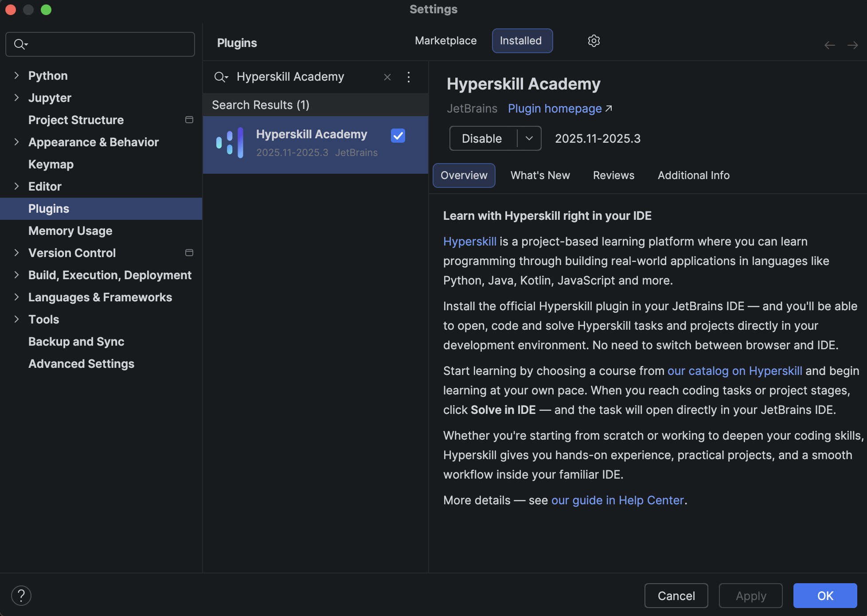Click the plugin search magnifier history icon
Screen dimensions: 867x616
(x=221, y=77)
